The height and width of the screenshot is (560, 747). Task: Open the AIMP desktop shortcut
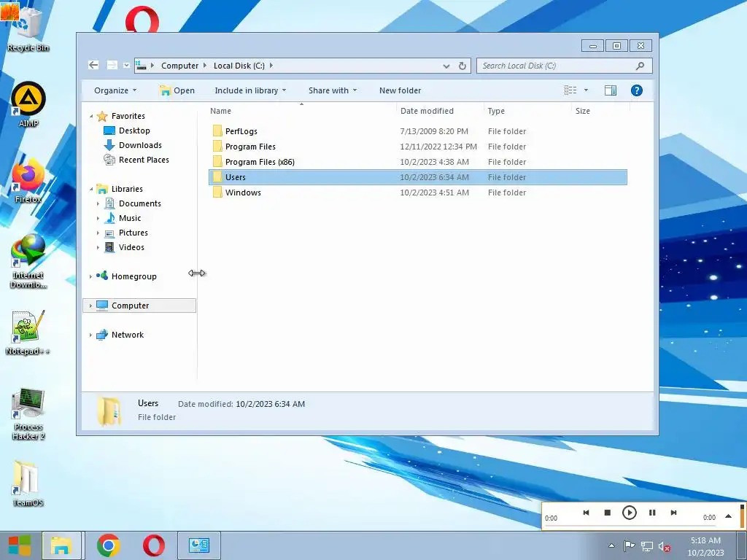coord(28,104)
